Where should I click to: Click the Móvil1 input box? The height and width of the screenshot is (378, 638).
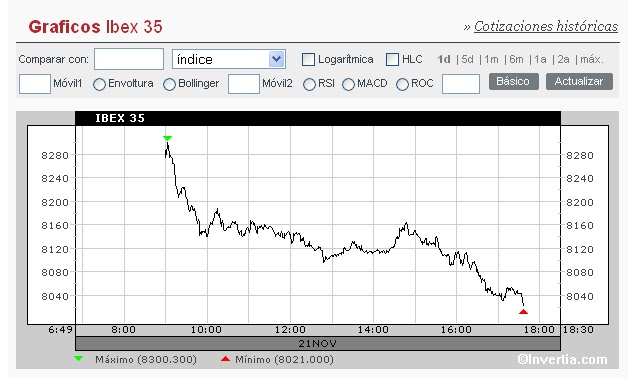click(35, 84)
